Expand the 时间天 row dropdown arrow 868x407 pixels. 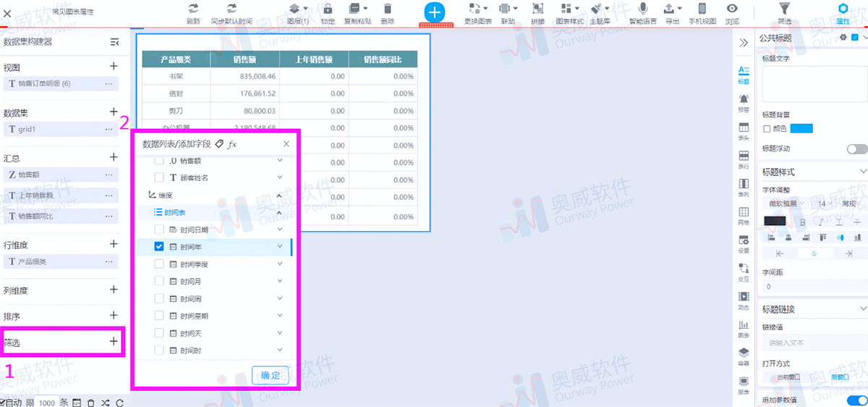pos(279,333)
